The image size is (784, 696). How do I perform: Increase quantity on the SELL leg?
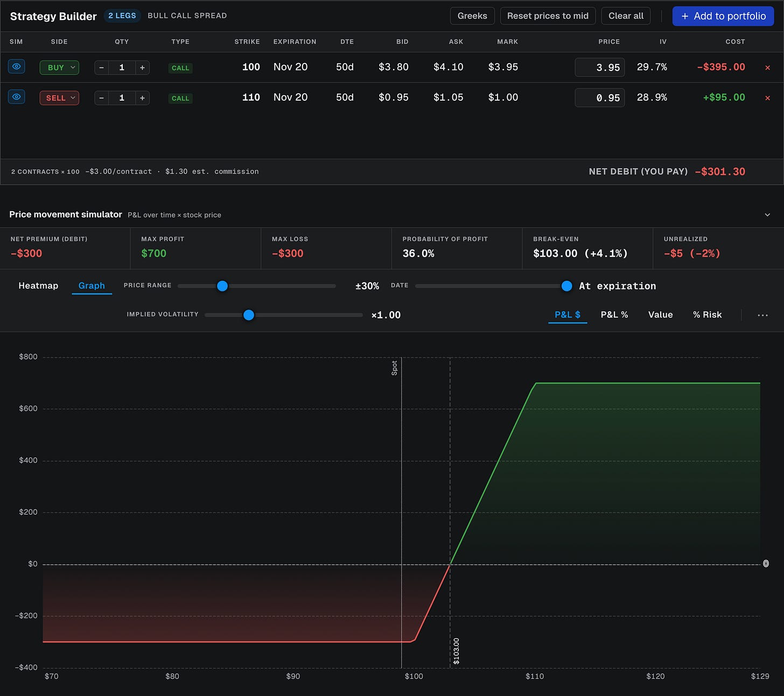coord(142,97)
